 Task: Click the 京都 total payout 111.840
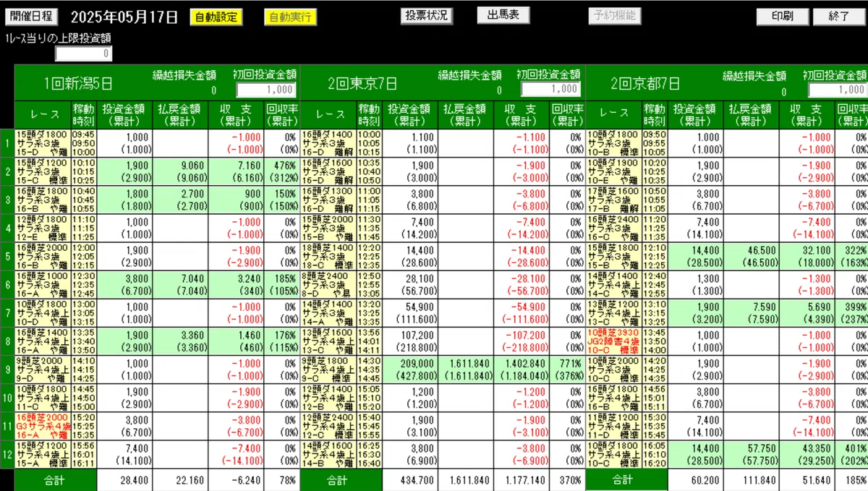point(751,479)
